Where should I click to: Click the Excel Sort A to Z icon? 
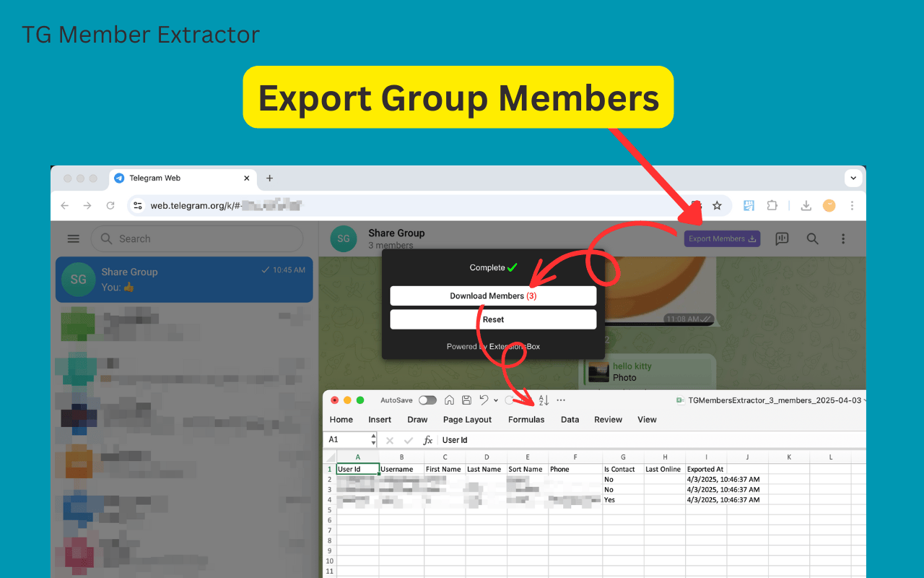(x=544, y=400)
